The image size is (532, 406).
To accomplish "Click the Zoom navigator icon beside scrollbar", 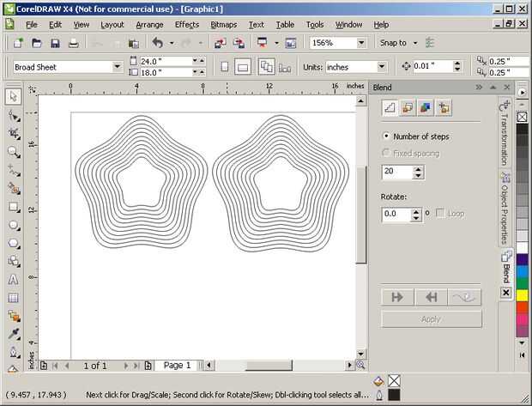I will pos(360,365).
